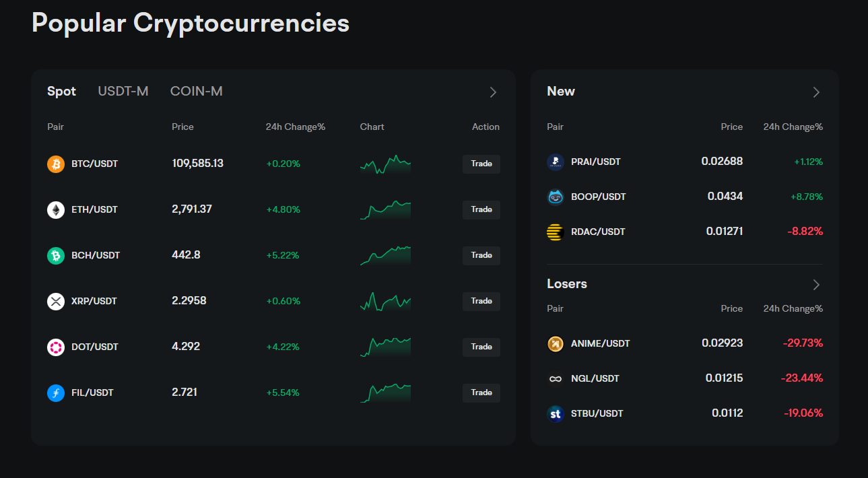This screenshot has height=478, width=868.
Task: Switch to the COIN-M tab
Action: click(196, 91)
